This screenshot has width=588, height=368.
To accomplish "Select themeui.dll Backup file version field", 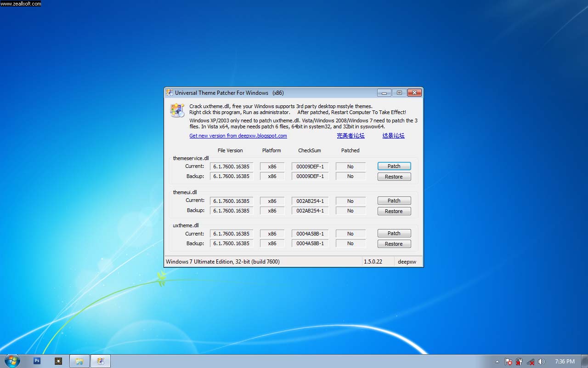I will [232, 211].
